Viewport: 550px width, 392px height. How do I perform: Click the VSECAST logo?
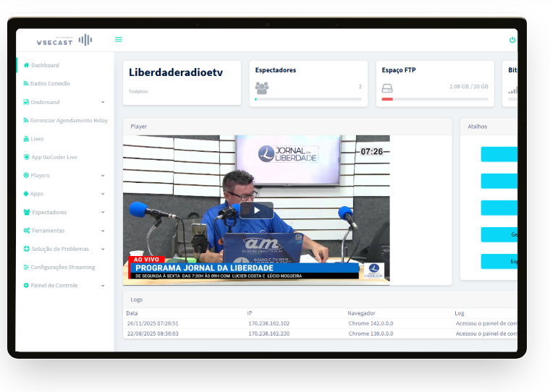pyautogui.click(x=64, y=40)
